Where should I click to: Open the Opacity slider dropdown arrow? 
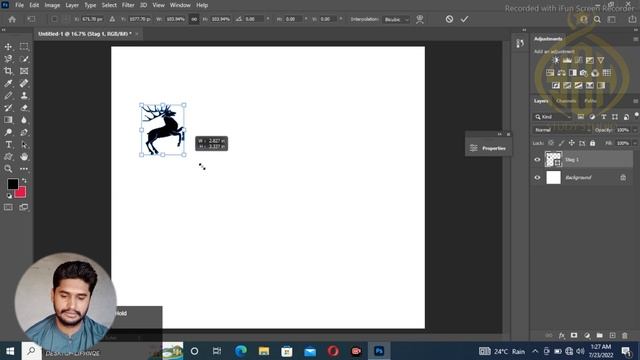point(635,130)
